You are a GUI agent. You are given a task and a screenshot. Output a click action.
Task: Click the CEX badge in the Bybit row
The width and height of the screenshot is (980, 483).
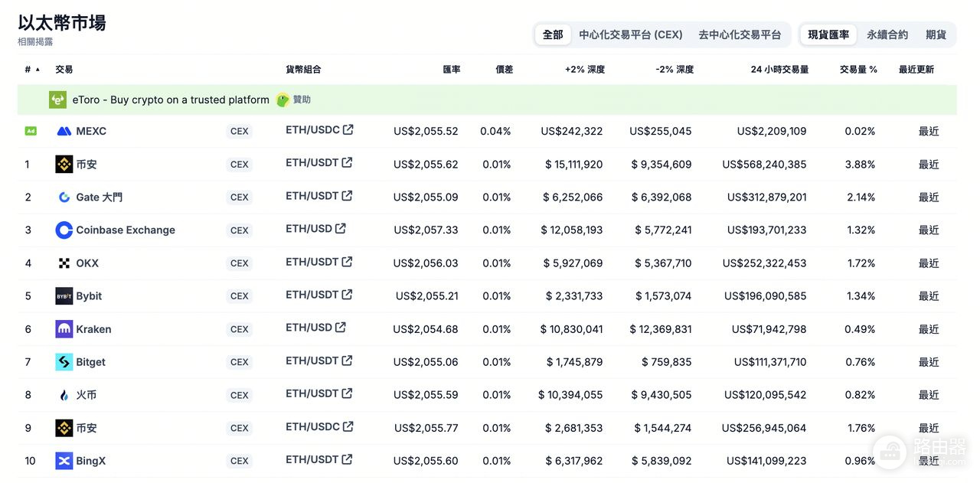(x=240, y=296)
